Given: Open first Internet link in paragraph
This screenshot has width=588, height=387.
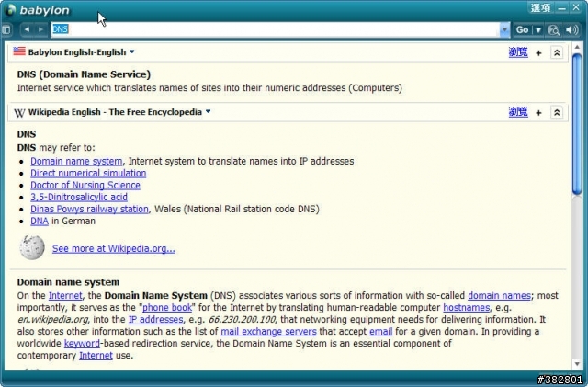Looking at the screenshot, I should coord(65,296).
